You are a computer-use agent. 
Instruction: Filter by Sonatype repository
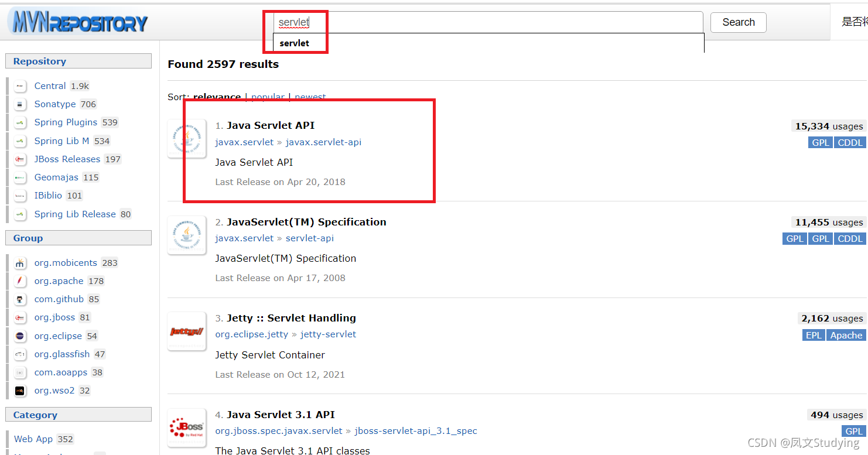pyautogui.click(x=55, y=104)
